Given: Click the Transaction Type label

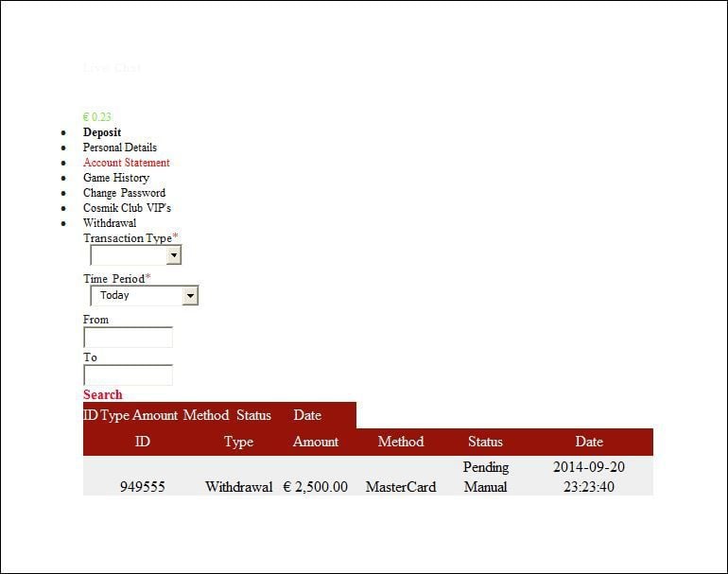Looking at the screenshot, I should tap(128, 237).
